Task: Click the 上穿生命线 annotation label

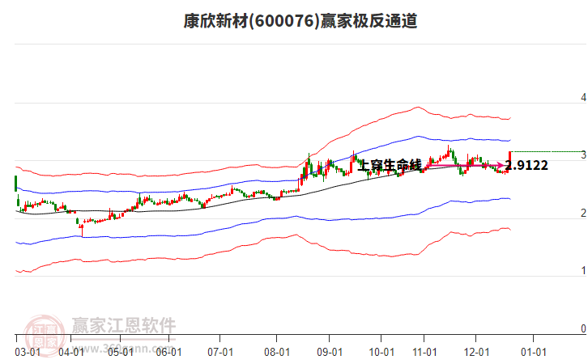Action: click(390, 165)
